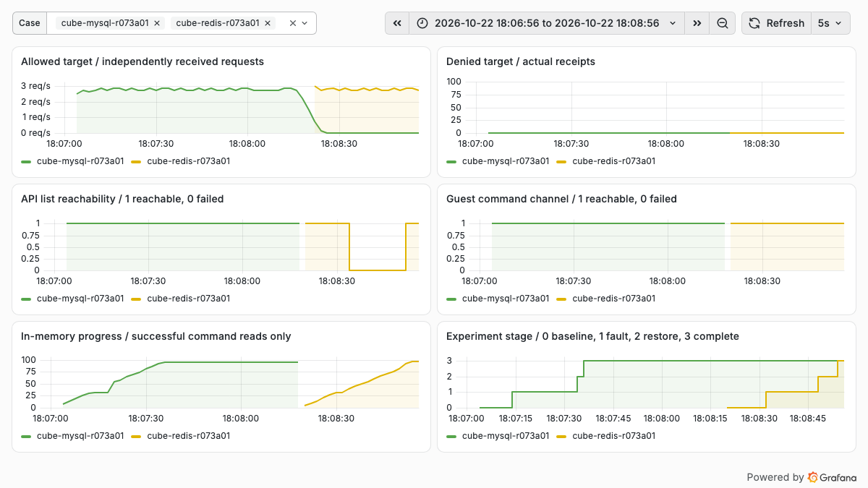The height and width of the screenshot is (488, 868).
Task: Open the 5s refresh interval dropdown
Action: pos(830,23)
